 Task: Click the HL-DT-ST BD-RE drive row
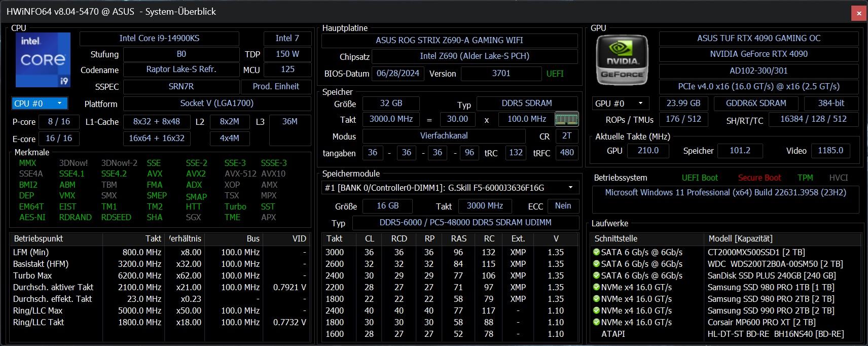pos(726,334)
